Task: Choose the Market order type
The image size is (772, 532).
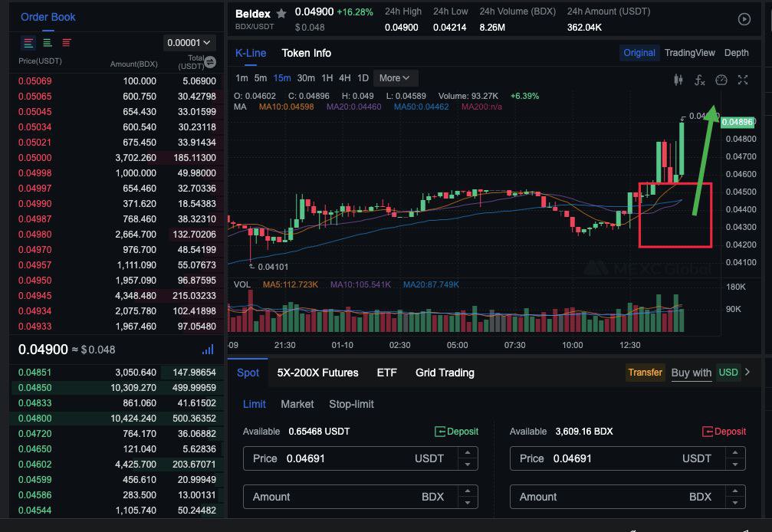Action: [x=297, y=404]
